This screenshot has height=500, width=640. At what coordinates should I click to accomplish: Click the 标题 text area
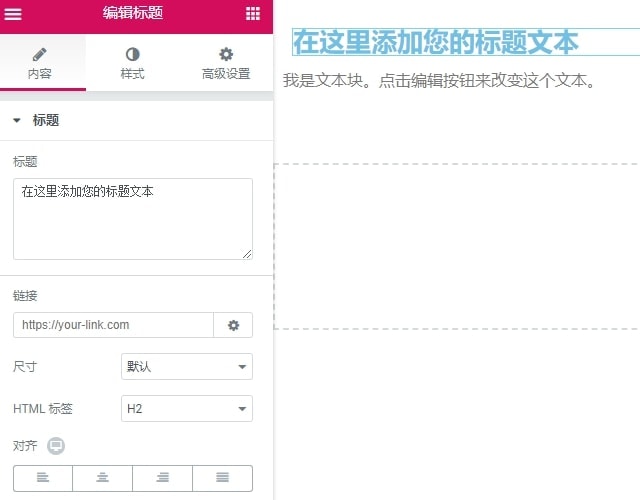tap(133, 219)
